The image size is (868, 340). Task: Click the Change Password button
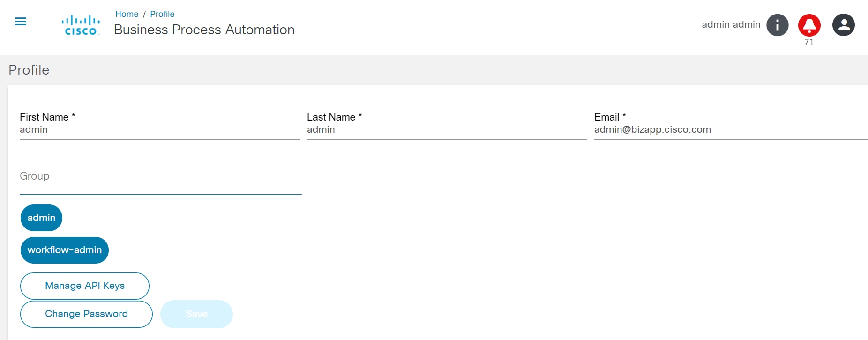[86, 314]
